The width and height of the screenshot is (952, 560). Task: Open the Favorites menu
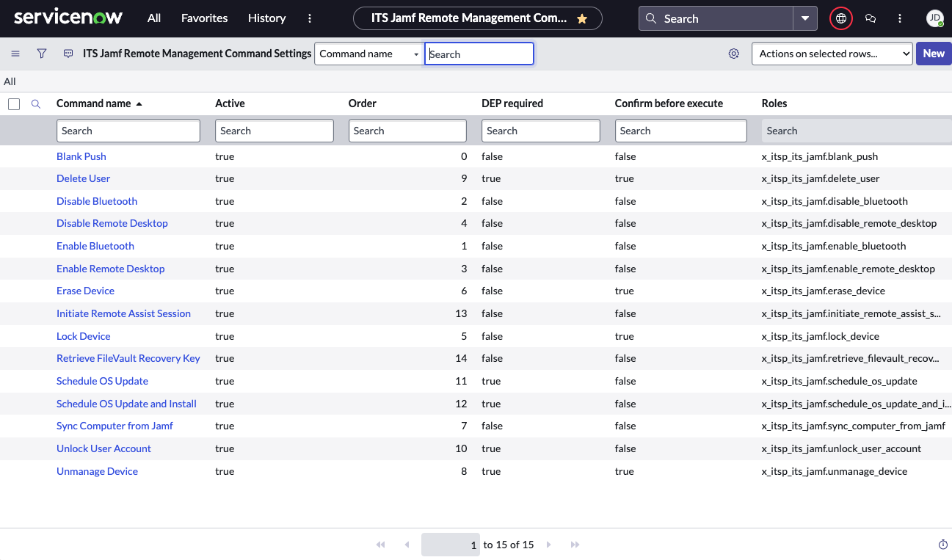(x=205, y=18)
